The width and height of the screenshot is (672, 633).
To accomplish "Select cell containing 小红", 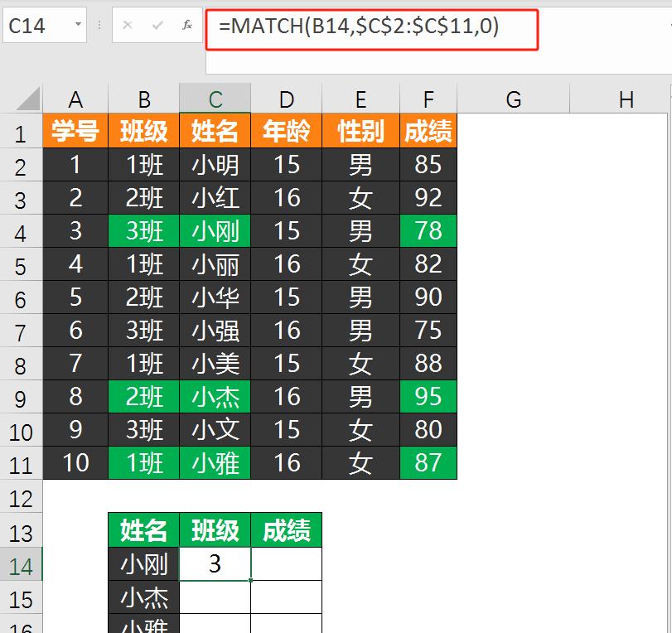I will (x=215, y=198).
